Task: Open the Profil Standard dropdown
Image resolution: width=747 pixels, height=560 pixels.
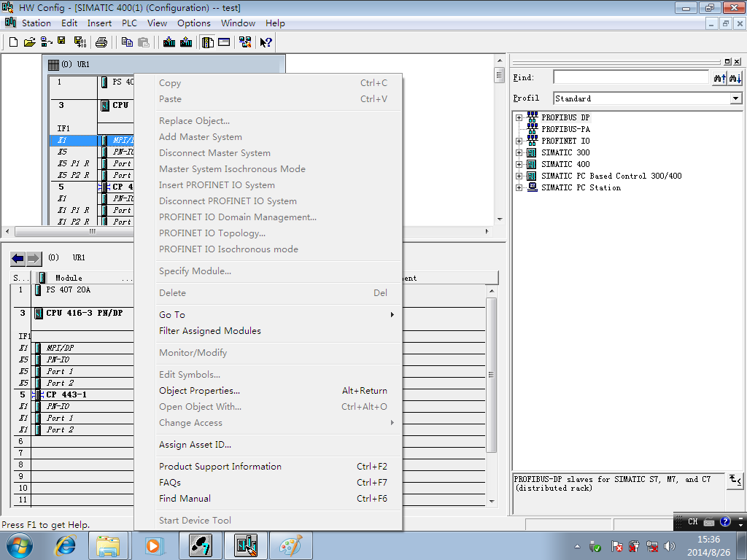Action: click(x=735, y=98)
